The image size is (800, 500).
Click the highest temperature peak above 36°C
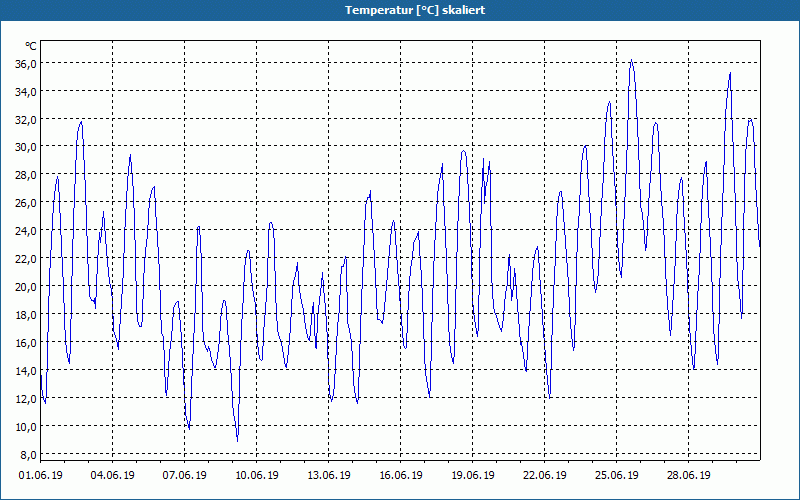tap(632, 60)
